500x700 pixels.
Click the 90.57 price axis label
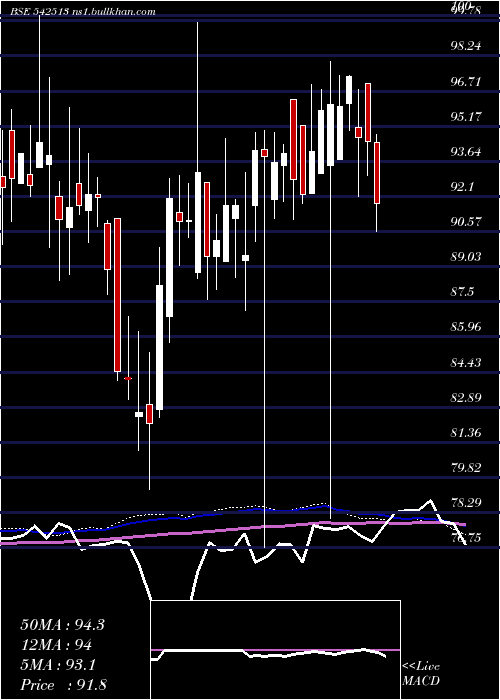coord(467,222)
